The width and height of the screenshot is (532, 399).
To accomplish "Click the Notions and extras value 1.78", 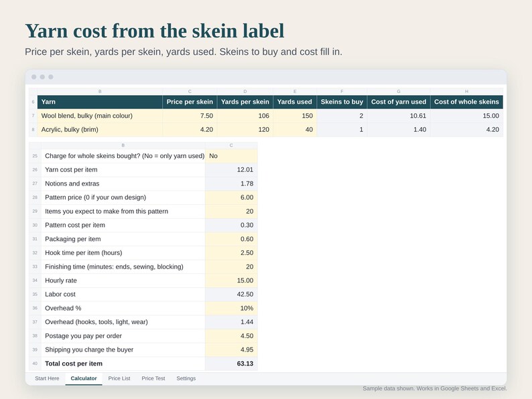I will [x=231, y=183].
